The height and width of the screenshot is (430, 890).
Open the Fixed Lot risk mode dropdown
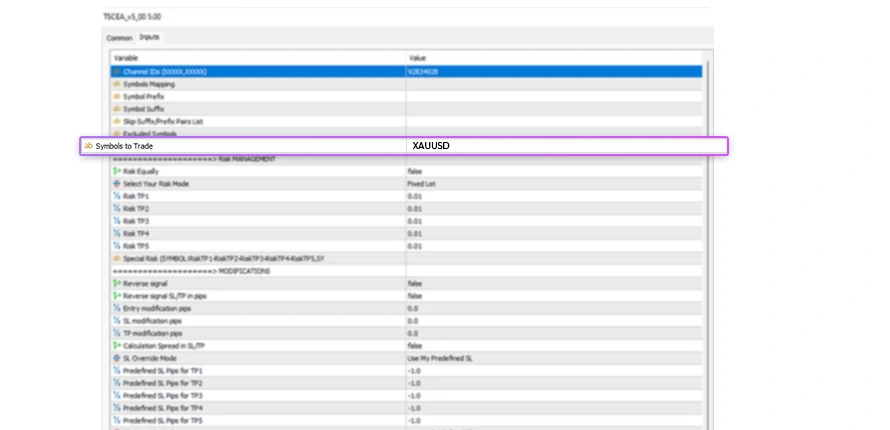pos(421,184)
